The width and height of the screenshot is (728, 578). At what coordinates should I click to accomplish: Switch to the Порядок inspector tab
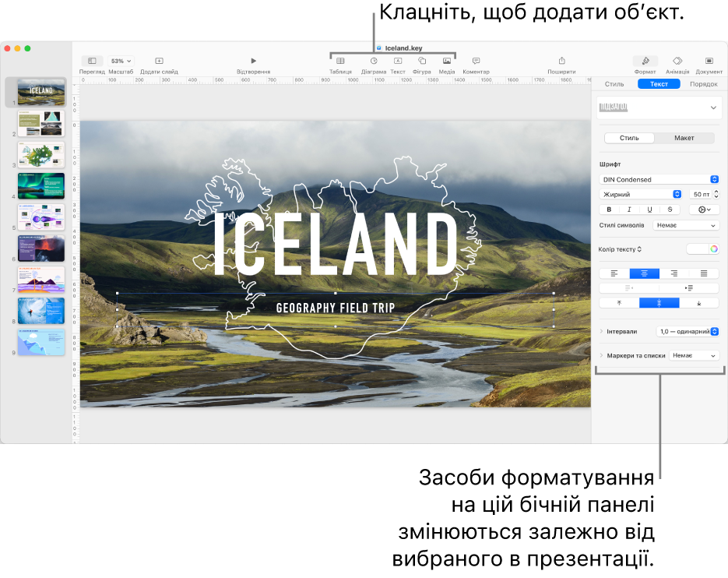tap(703, 84)
